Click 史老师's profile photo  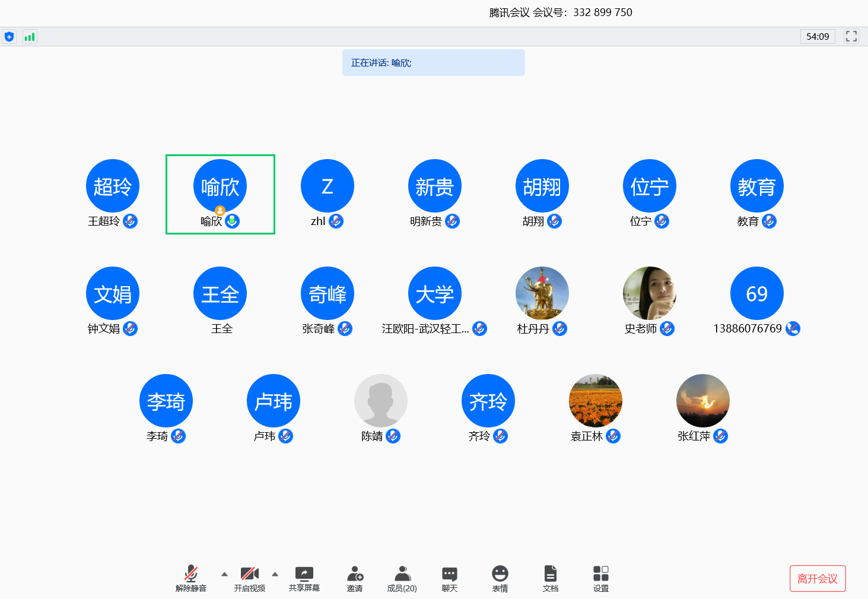click(x=649, y=293)
